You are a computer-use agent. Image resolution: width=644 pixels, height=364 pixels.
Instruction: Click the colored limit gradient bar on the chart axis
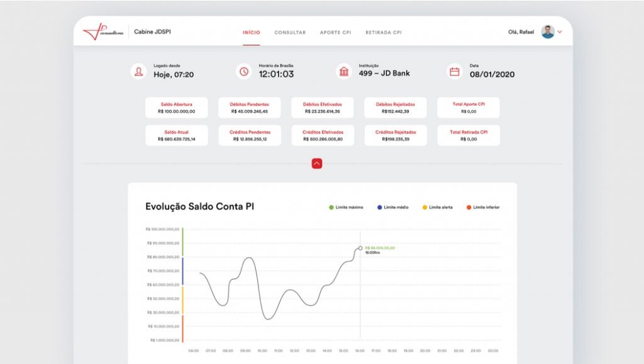182,283
